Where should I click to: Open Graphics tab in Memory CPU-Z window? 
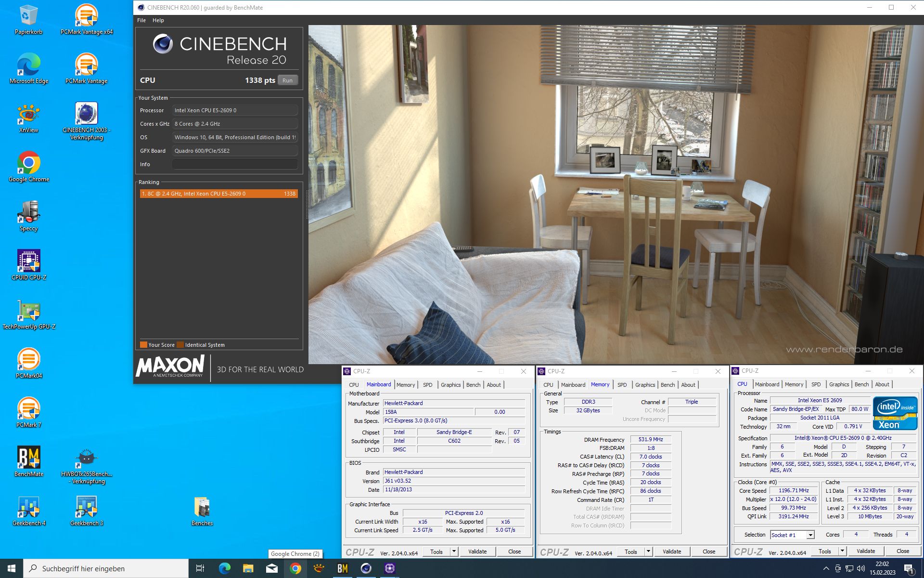(x=645, y=385)
